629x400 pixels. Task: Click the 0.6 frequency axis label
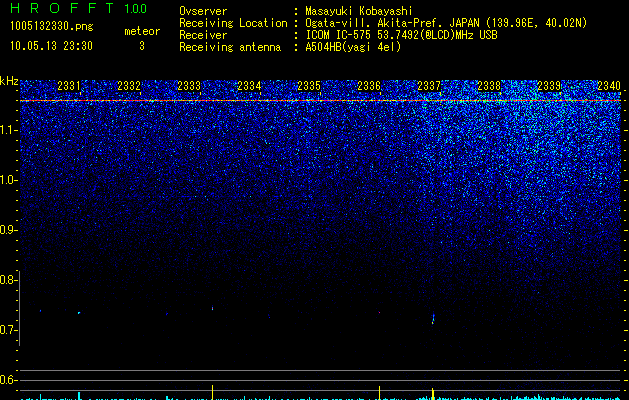[x=9, y=380]
